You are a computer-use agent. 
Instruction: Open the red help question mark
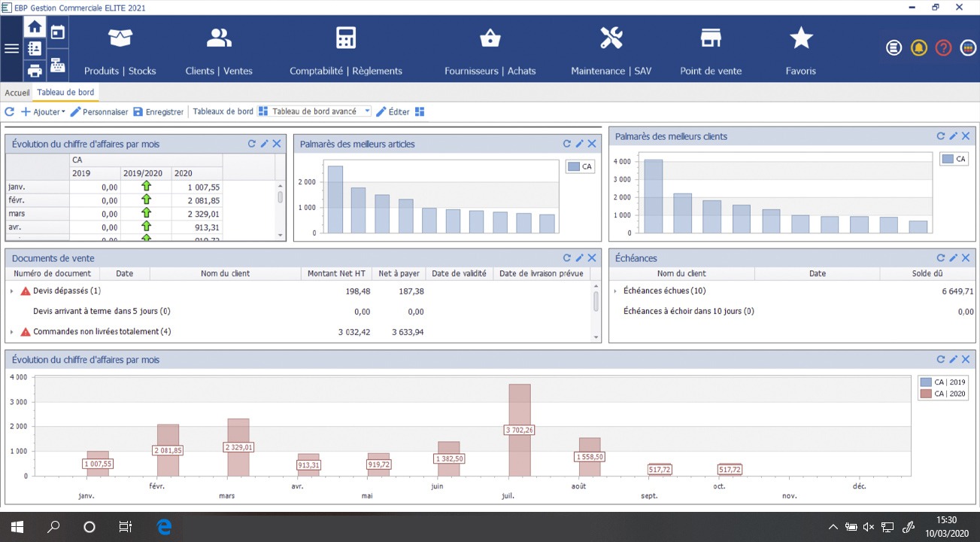tap(943, 48)
